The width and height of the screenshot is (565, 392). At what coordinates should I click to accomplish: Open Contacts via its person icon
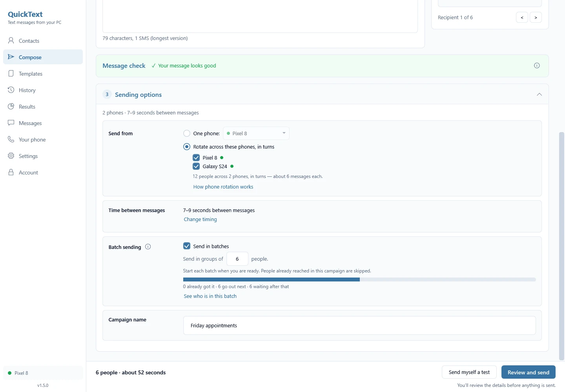pyautogui.click(x=11, y=40)
